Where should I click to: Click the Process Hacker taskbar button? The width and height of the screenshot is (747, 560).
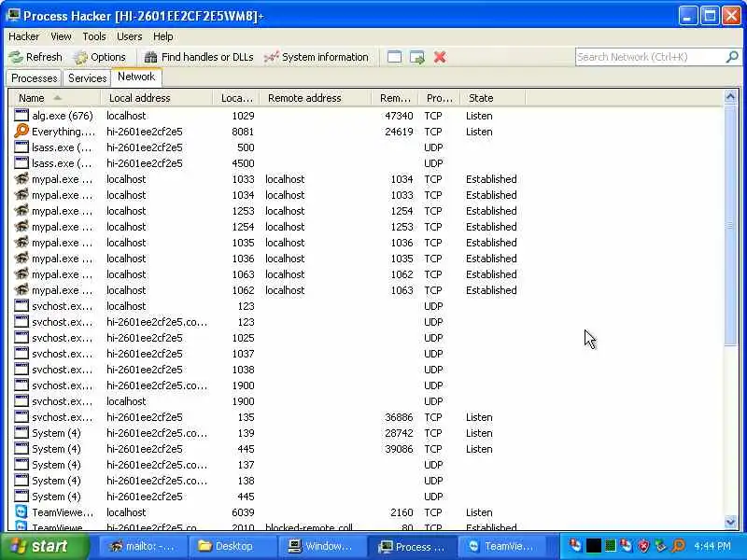point(413,547)
